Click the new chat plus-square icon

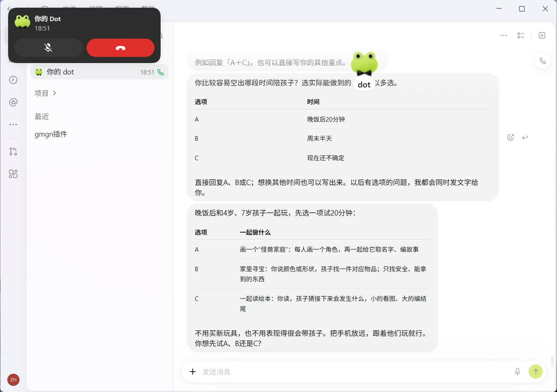coord(542,35)
